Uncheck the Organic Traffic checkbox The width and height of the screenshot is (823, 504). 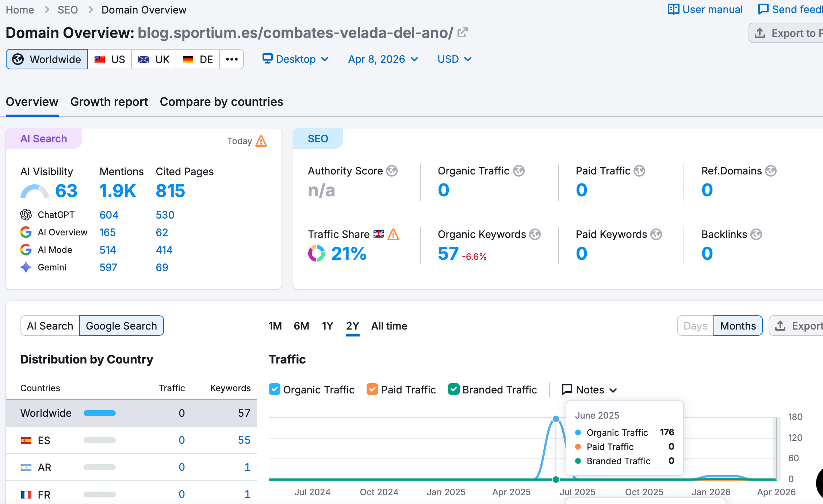pyautogui.click(x=275, y=389)
